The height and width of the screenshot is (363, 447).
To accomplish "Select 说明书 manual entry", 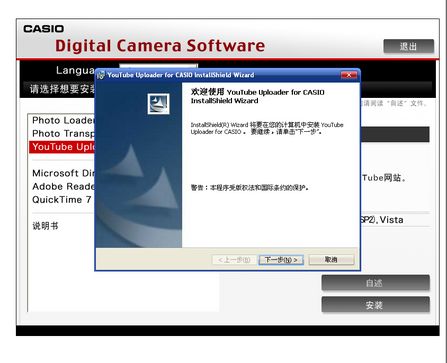I will pyautogui.click(x=45, y=226).
